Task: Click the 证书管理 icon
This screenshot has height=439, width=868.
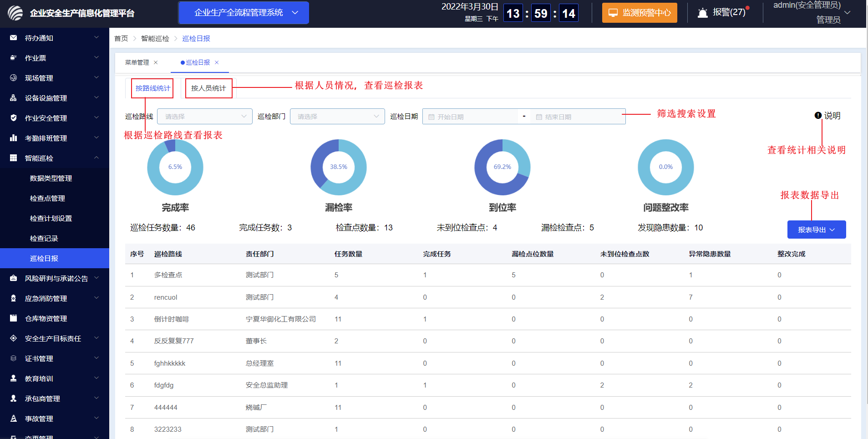Action: tap(14, 358)
